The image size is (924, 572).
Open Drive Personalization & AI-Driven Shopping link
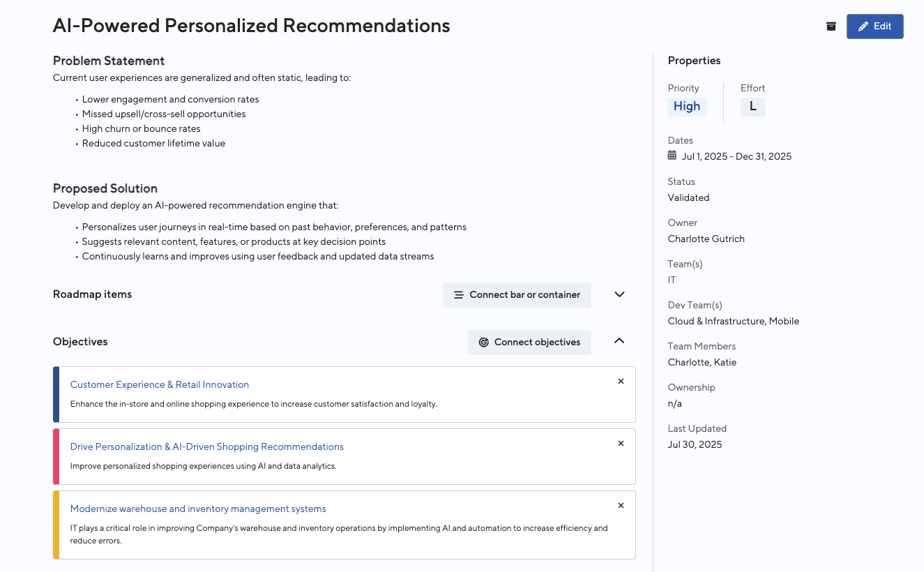(x=207, y=446)
